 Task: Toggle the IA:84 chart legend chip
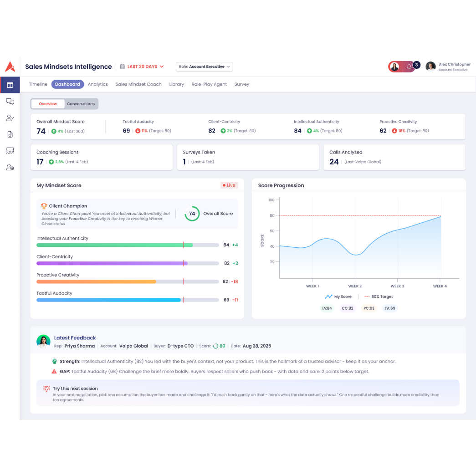point(327,308)
